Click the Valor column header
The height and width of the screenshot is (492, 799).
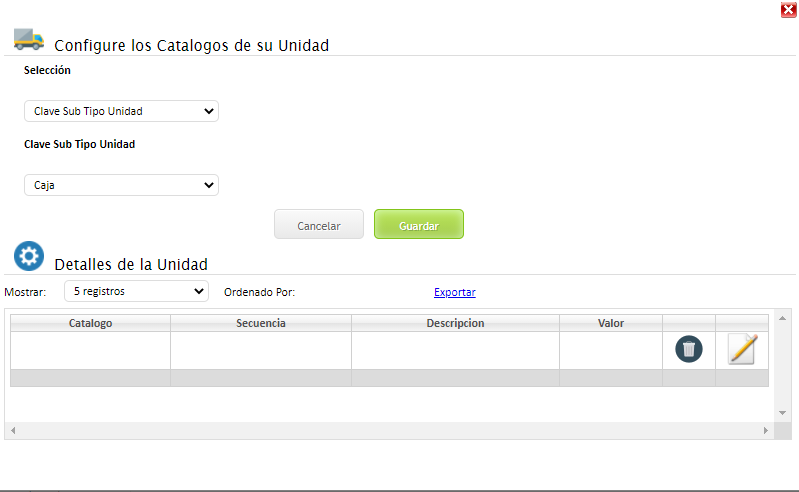pos(610,323)
